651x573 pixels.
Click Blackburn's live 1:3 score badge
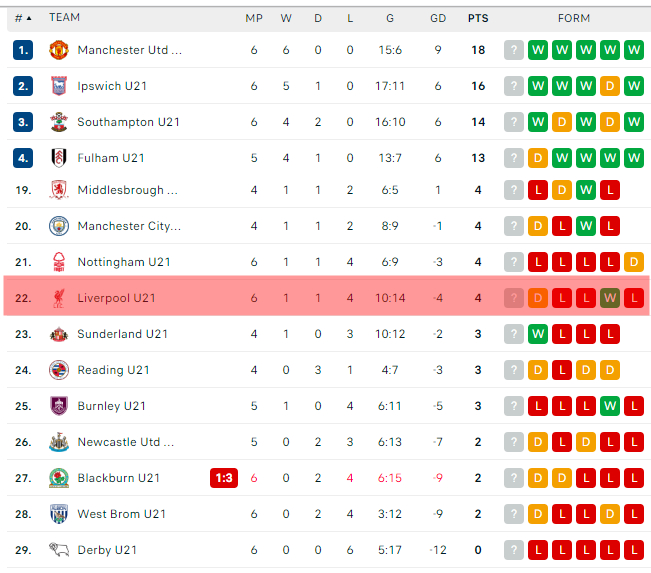224,478
